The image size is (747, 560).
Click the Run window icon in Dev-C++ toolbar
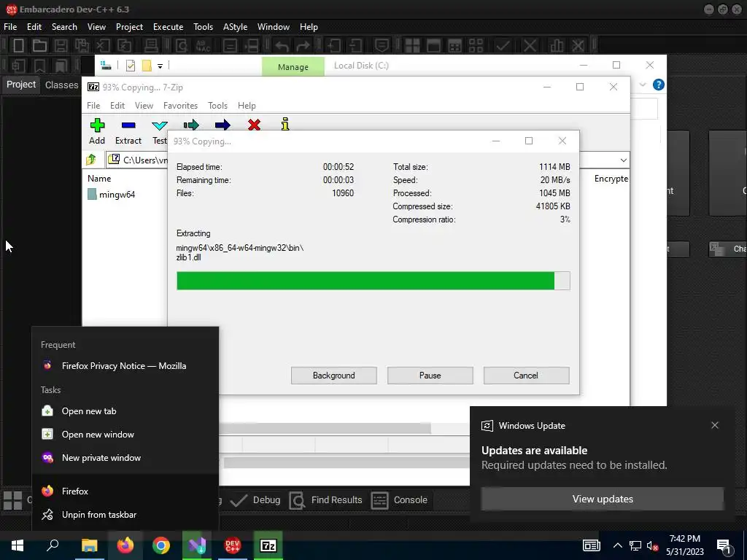[433, 46]
